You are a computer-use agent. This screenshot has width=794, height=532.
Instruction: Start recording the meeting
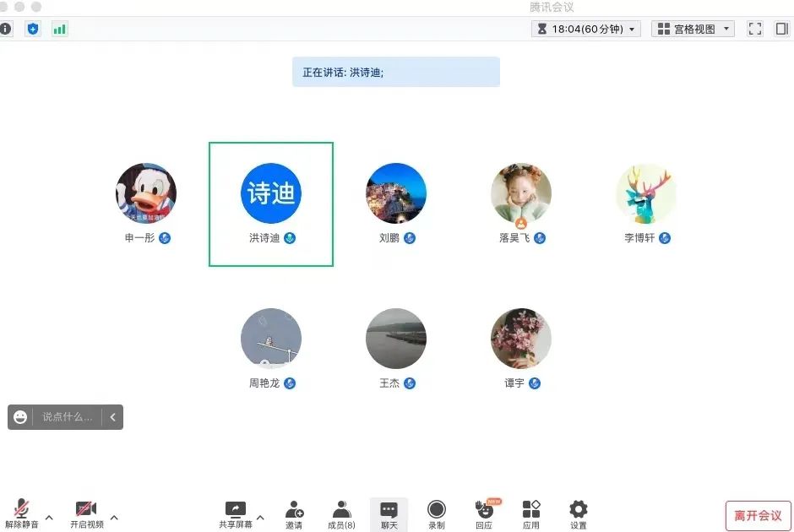coord(436,514)
